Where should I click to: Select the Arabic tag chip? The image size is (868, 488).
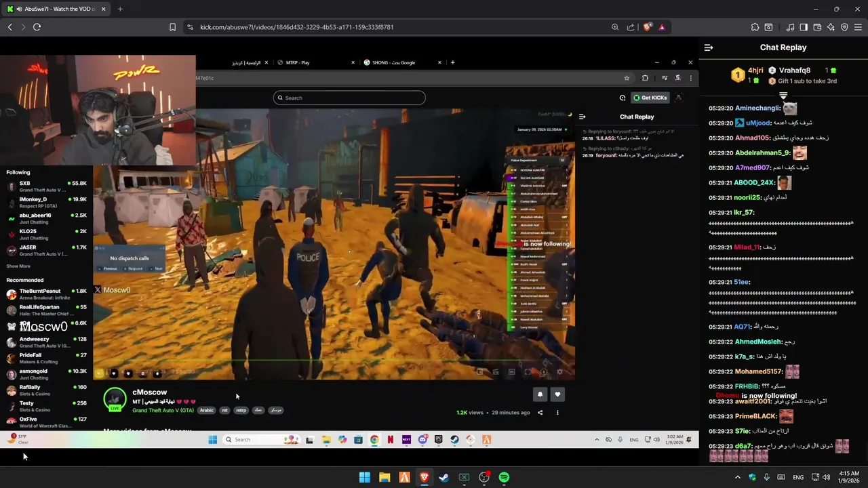coord(207,410)
